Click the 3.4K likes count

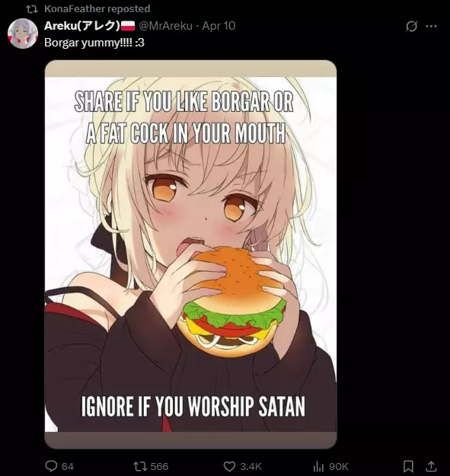pos(251,466)
